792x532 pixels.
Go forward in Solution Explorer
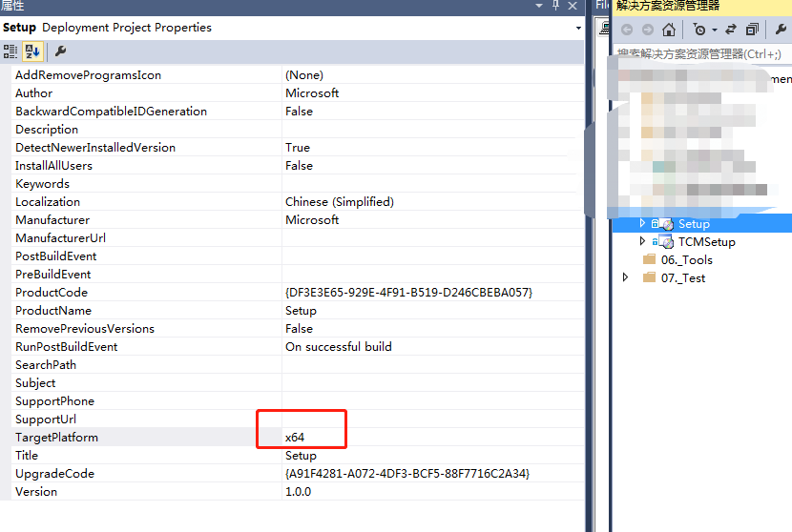click(x=648, y=30)
